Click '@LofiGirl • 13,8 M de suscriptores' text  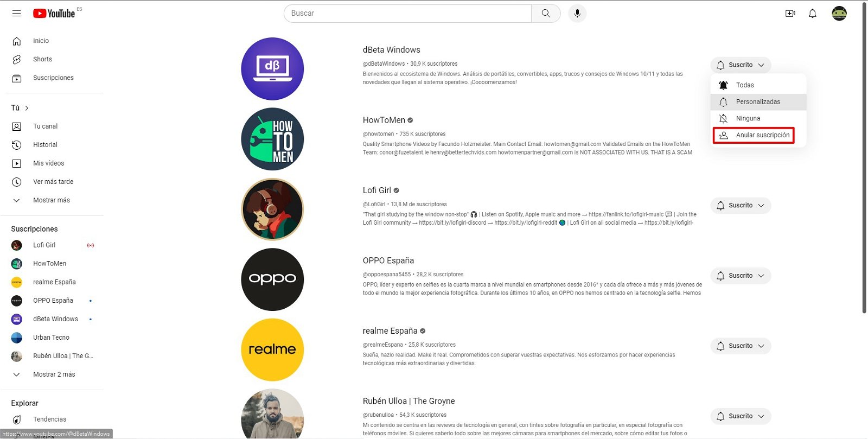tap(405, 205)
